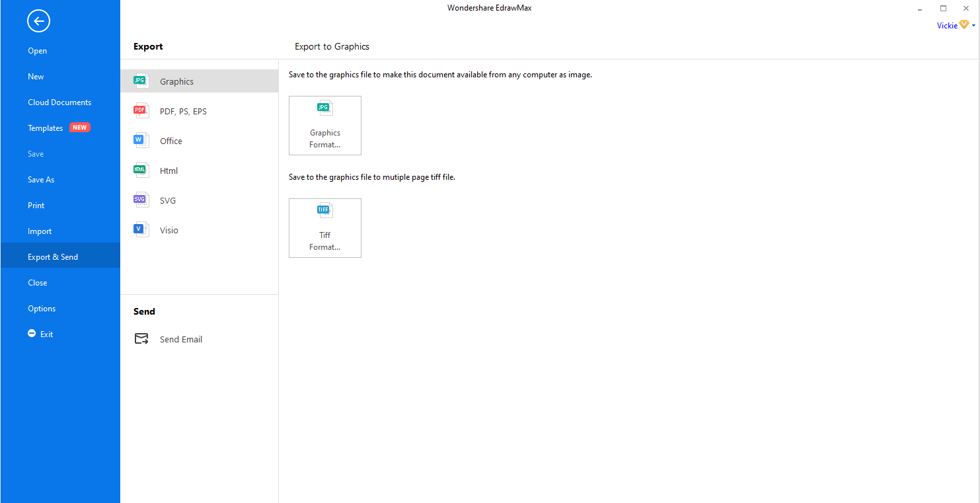Viewport: 980px width, 503px height.
Task: Click the Exit minus-circle icon
Action: click(32, 334)
